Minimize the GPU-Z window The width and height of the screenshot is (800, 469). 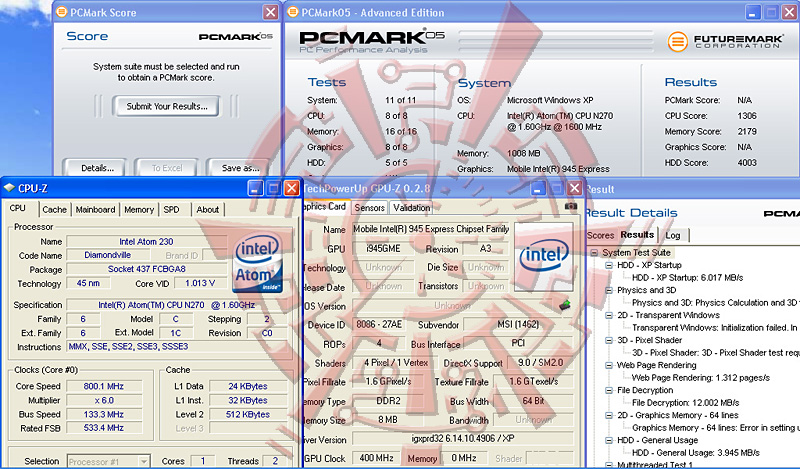[x=538, y=188]
